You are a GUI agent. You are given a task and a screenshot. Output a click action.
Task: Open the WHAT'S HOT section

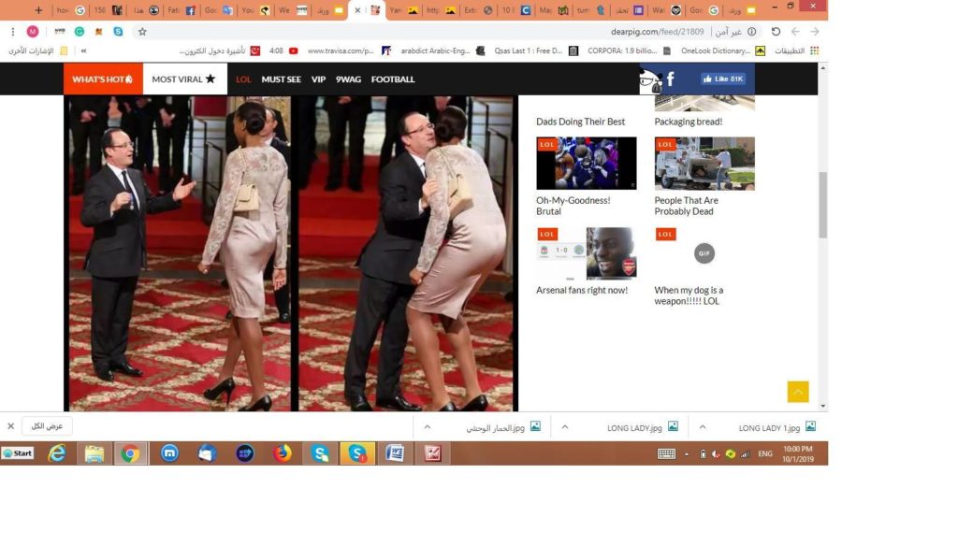pos(103,79)
